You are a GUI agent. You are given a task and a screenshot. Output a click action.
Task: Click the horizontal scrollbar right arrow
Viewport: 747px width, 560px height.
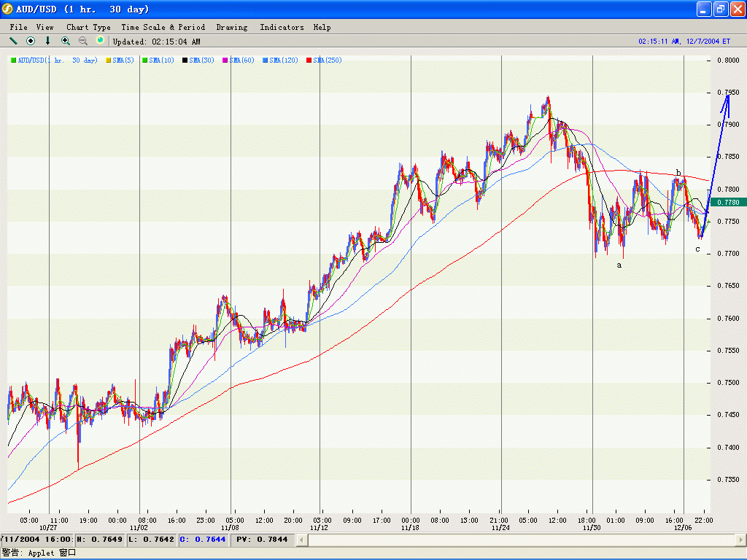coord(740,540)
